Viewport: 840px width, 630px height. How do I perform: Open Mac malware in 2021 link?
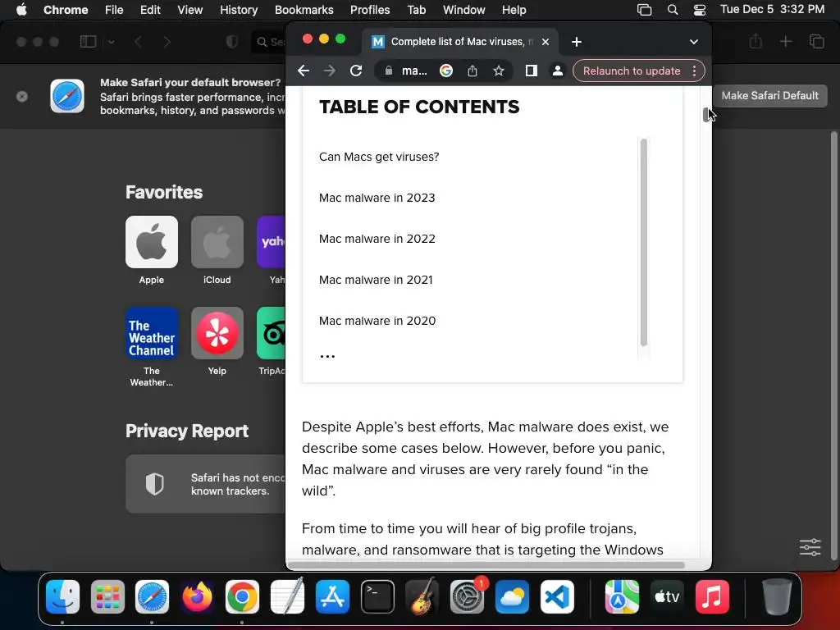(376, 280)
